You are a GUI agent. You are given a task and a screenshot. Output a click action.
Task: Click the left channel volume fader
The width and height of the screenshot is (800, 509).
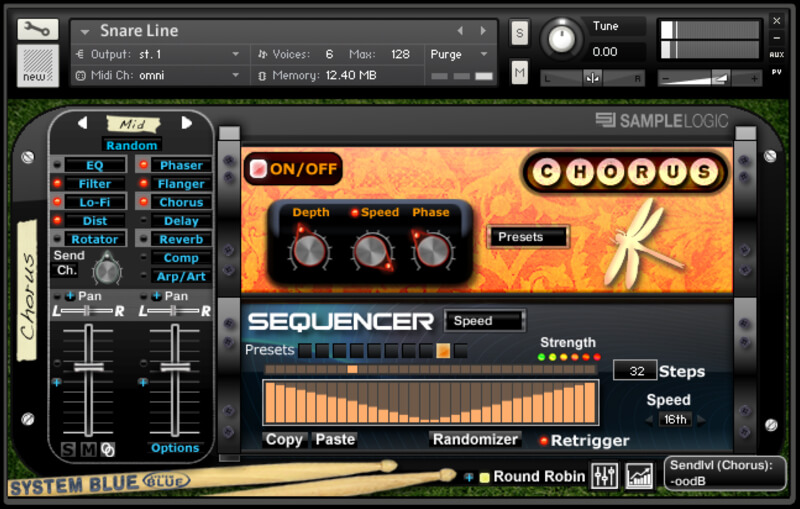click(x=89, y=367)
